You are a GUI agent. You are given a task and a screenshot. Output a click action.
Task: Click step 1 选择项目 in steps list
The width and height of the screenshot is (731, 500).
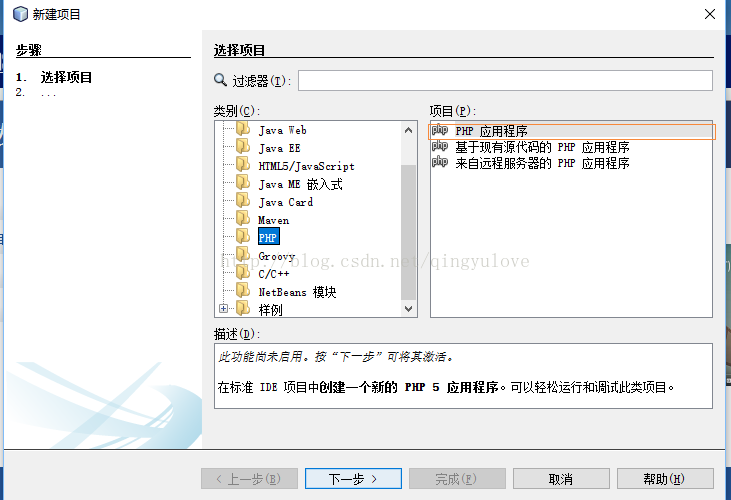(66, 77)
